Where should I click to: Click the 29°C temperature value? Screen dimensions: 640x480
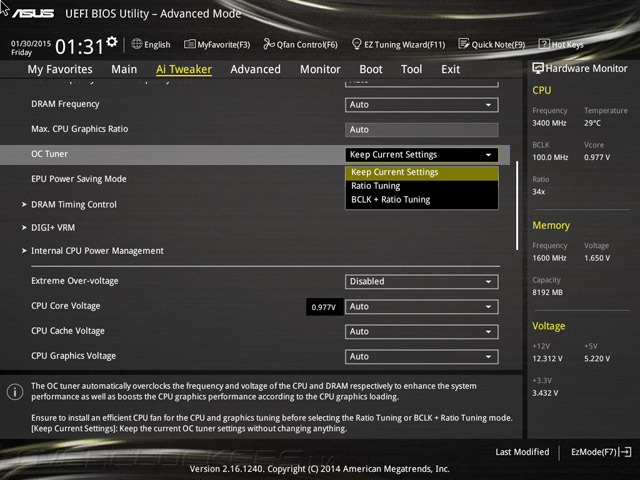593,123
